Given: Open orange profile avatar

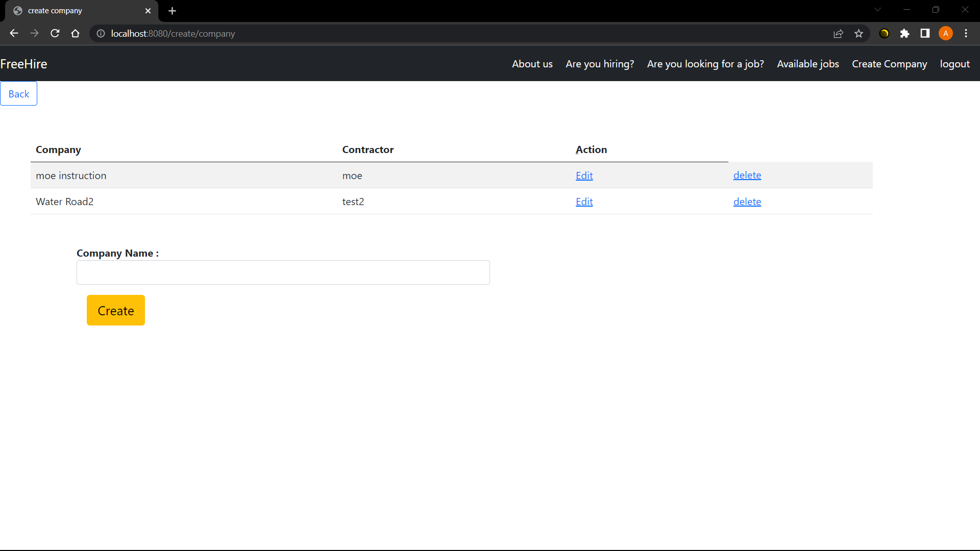Looking at the screenshot, I should [x=945, y=33].
